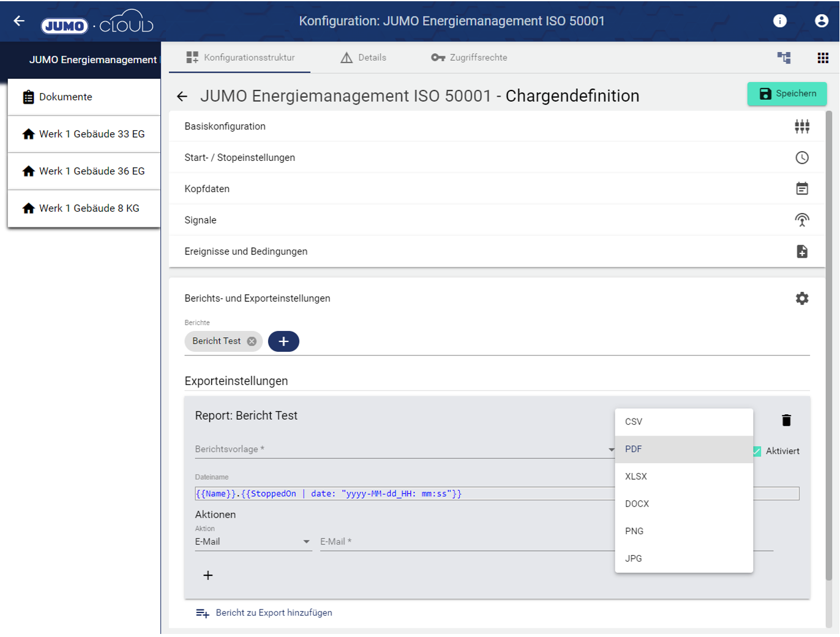Image resolution: width=840 pixels, height=637 pixels.
Task: Open the Zugriffsrechte tab
Action: [470, 58]
